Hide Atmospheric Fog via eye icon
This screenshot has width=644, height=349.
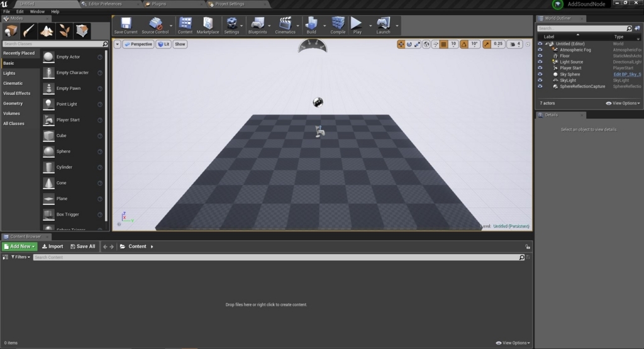click(x=540, y=50)
